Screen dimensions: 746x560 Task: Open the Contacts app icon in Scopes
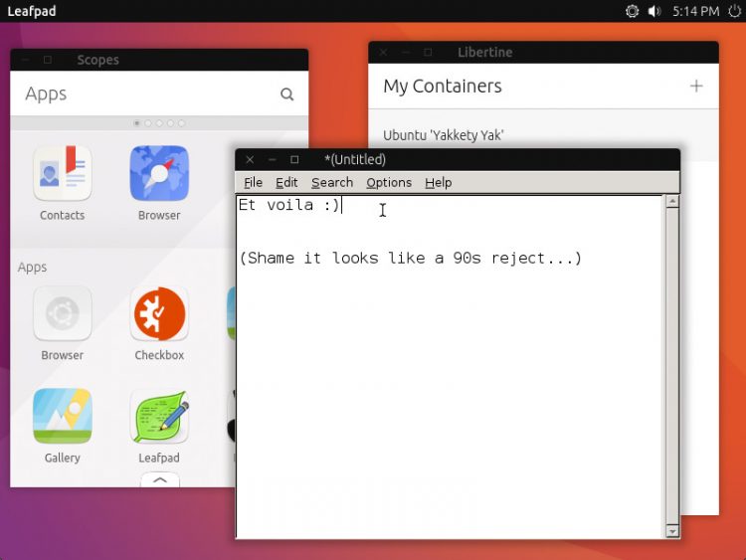63,173
